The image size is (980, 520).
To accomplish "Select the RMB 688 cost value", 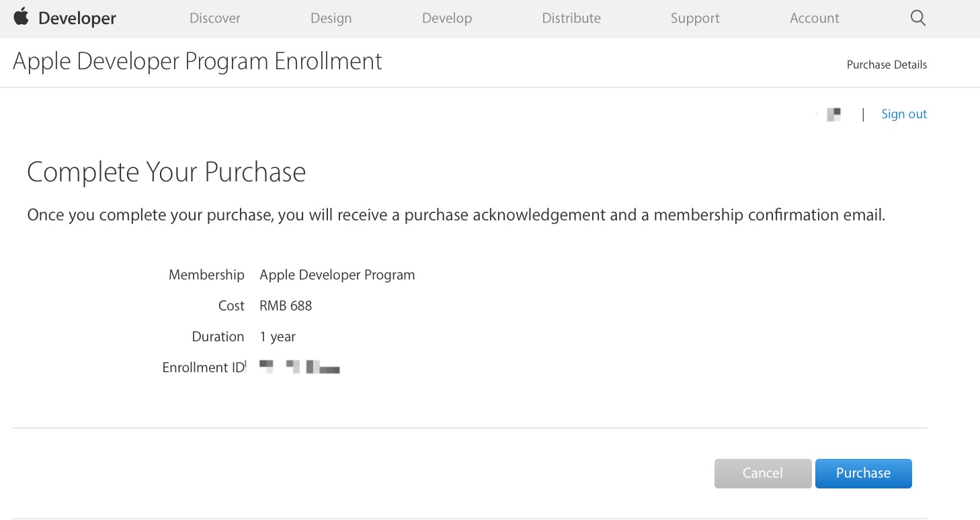I will click(286, 306).
